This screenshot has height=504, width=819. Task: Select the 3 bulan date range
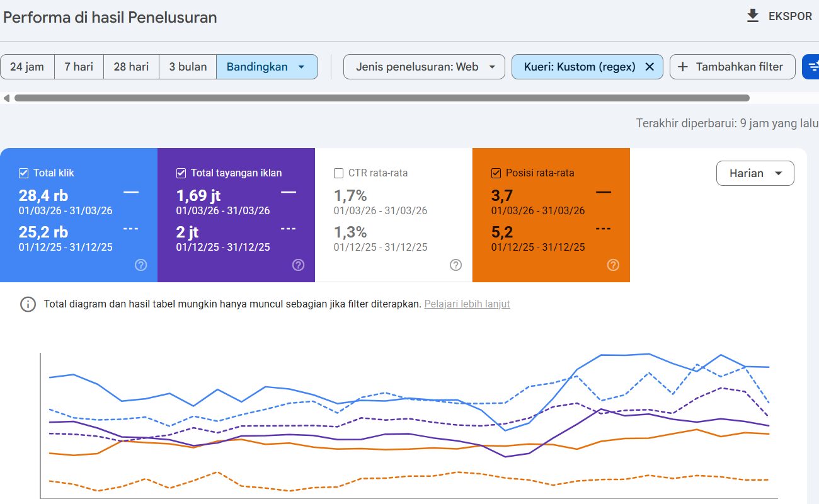click(188, 67)
